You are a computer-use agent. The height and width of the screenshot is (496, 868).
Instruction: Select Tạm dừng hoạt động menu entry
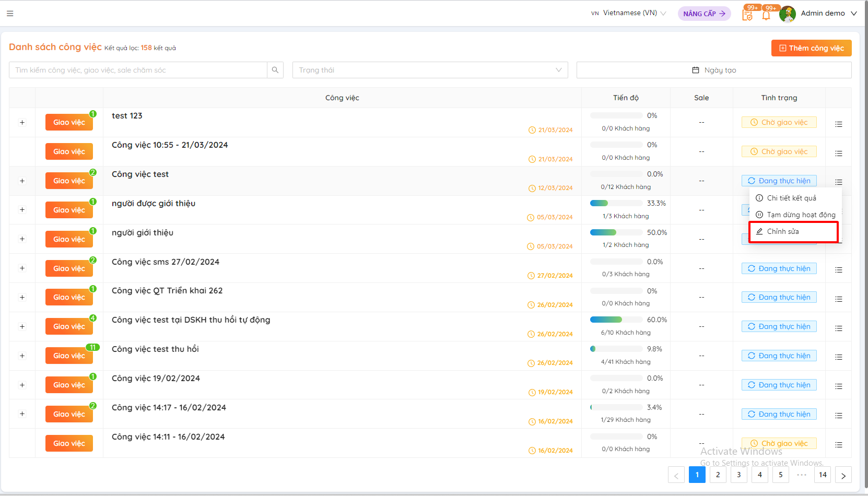coord(795,215)
